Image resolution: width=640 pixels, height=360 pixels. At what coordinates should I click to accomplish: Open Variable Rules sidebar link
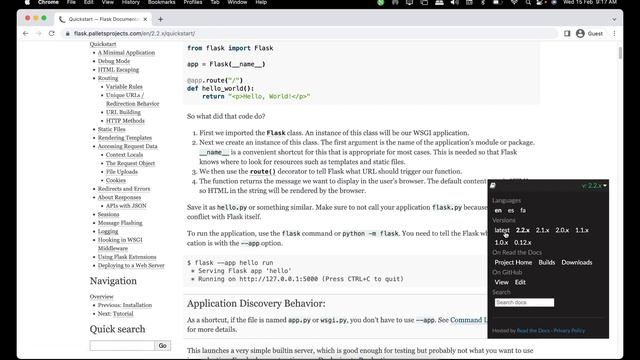coord(124,87)
